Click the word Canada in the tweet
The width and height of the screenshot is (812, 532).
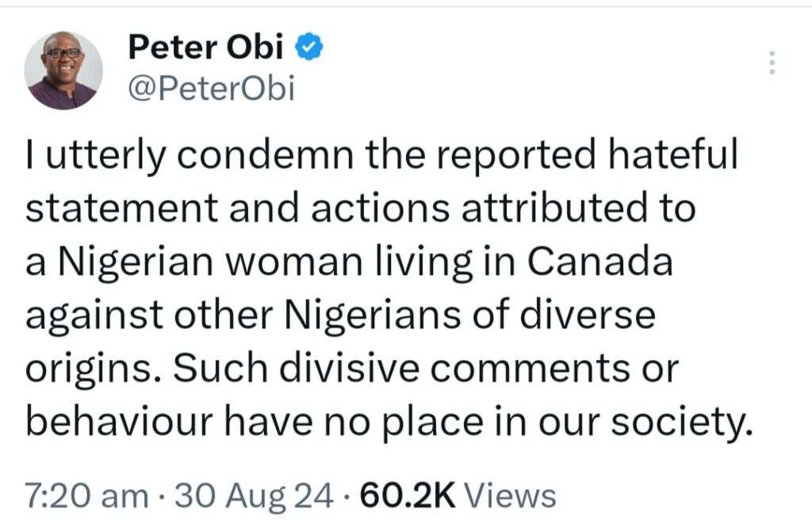600,261
